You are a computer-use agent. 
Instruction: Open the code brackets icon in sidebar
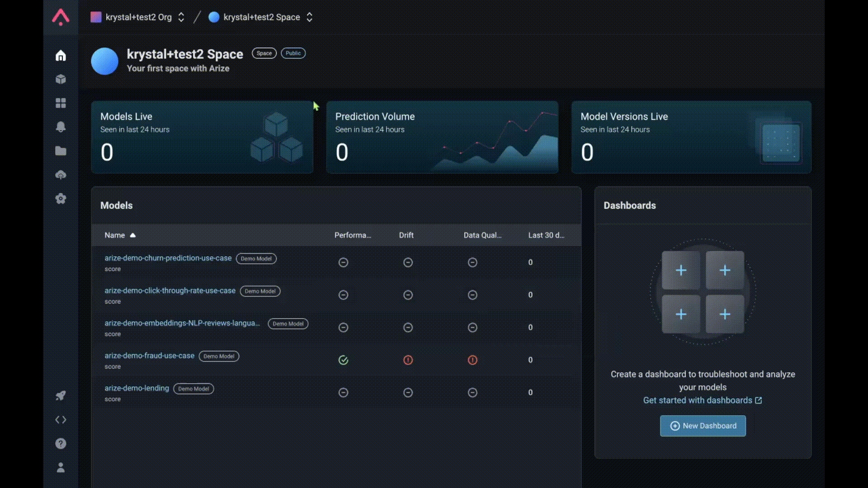pos(61,420)
